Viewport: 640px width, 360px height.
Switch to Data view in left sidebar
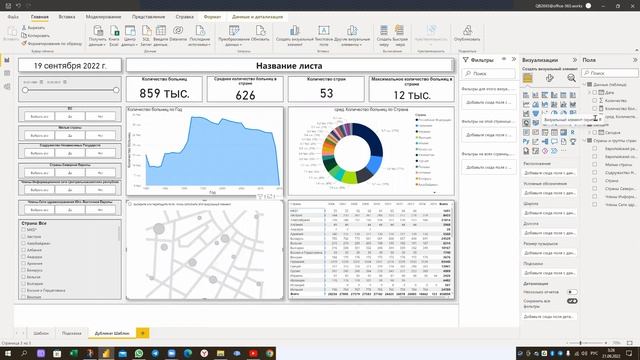click(7, 73)
